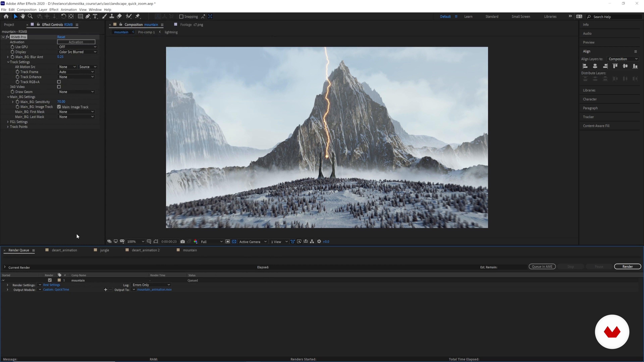This screenshot has height=362, width=644.
Task: Click the Reset Exposure icon
Action: coord(319,242)
